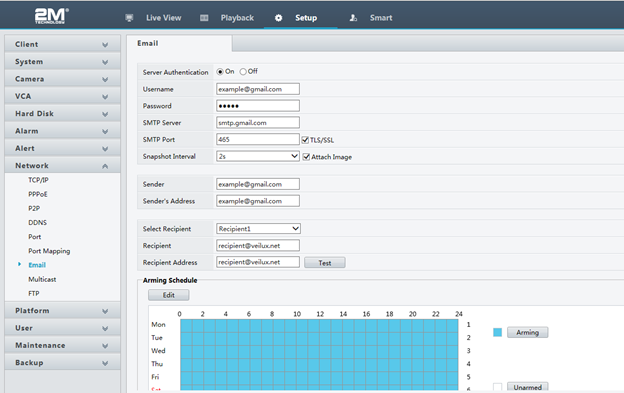
Task: Click the blue Arming legend square
Action: tap(497, 332)
